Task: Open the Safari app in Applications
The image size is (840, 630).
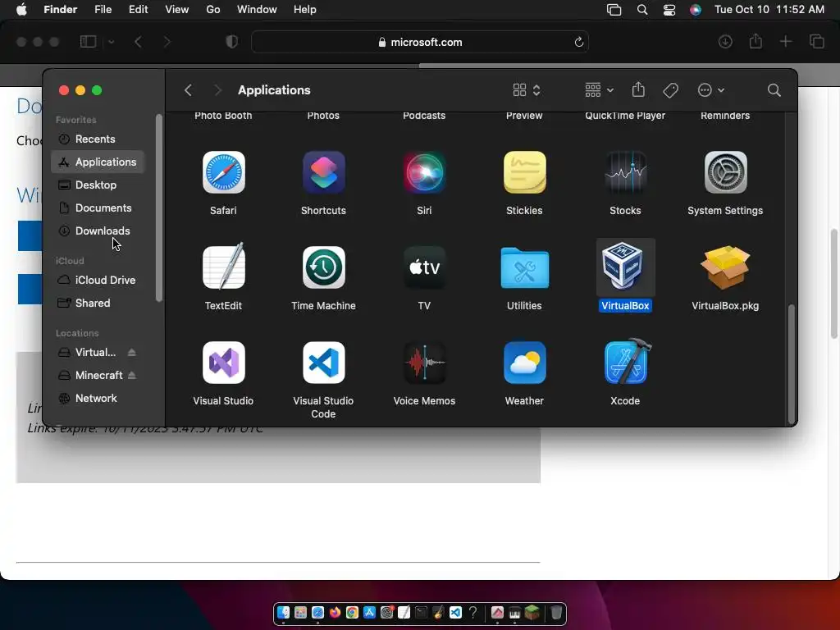Action: coord(223,172)
